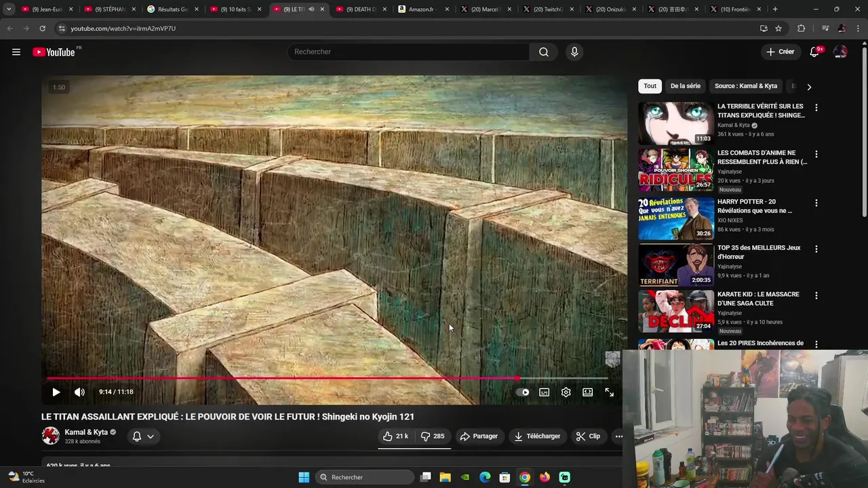The width and height of the screenshot is (868, 488).
Task: Open Microsoft Store from taskbar
Action: pos(505,477)
